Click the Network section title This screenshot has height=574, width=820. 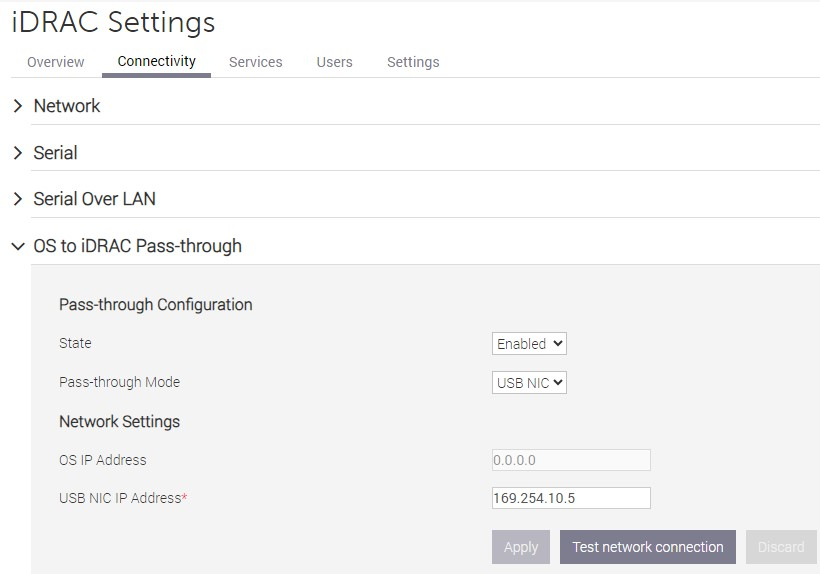click(x=67, y=106)
